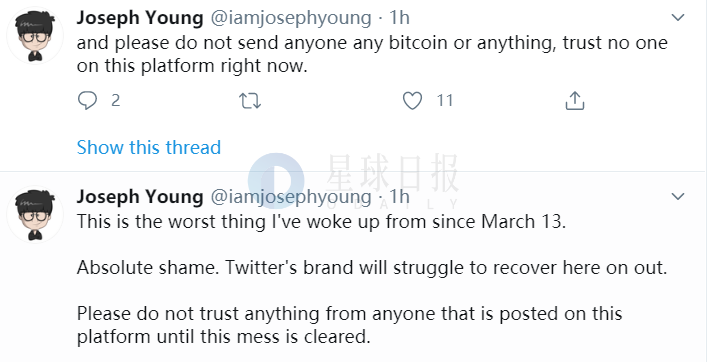The image size is (707, 362).
Task: Open the first tweet's 1h timestamp
Action: 399,18
